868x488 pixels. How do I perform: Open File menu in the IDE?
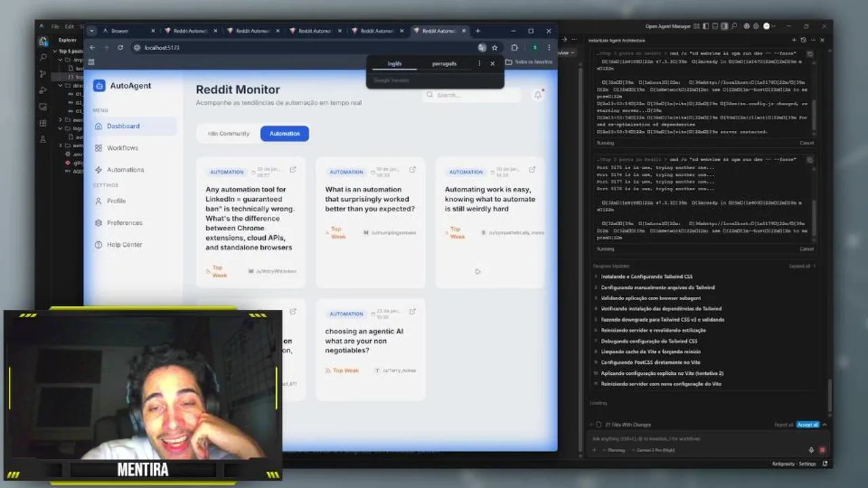55,26
